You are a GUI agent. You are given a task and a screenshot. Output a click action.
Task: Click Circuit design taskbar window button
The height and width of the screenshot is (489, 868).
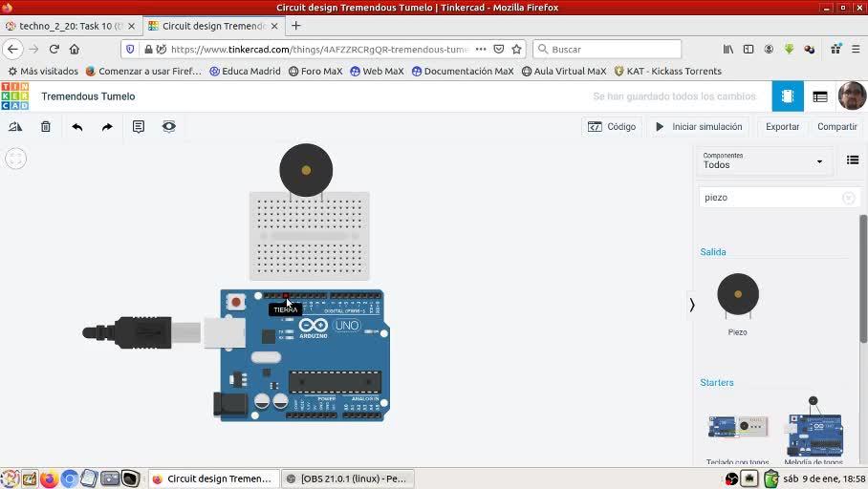214,478
